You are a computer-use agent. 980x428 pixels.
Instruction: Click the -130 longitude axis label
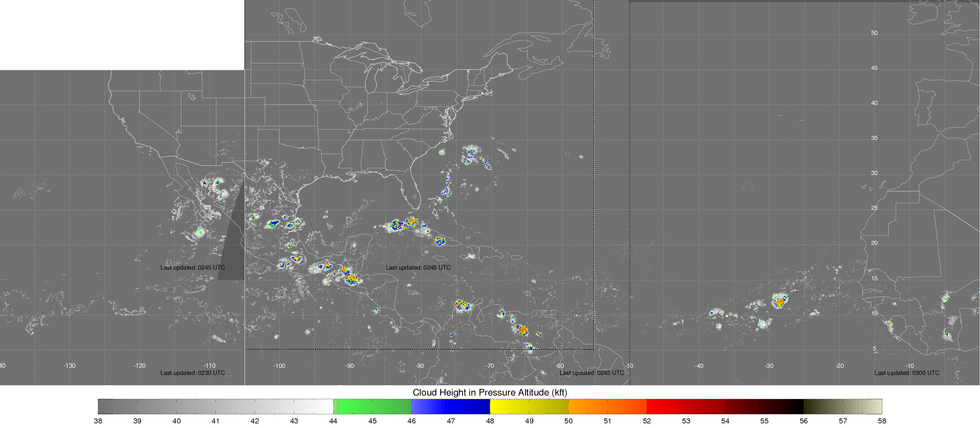(x=69, y=365)
